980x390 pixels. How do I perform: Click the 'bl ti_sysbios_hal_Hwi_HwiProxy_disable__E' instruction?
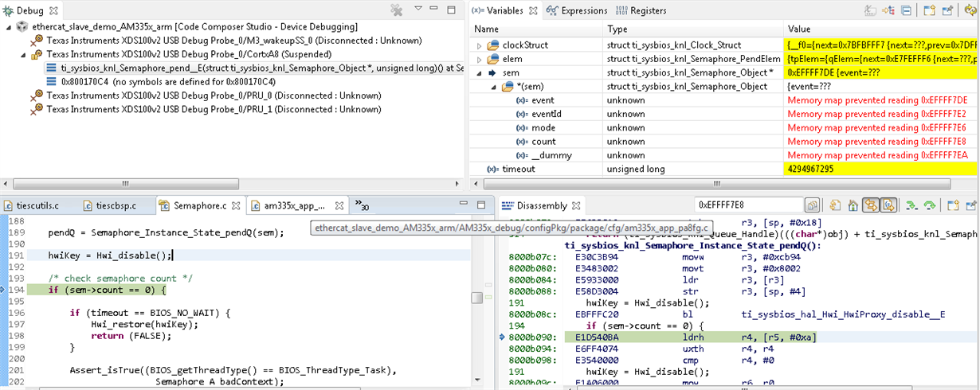pos(813,314)
